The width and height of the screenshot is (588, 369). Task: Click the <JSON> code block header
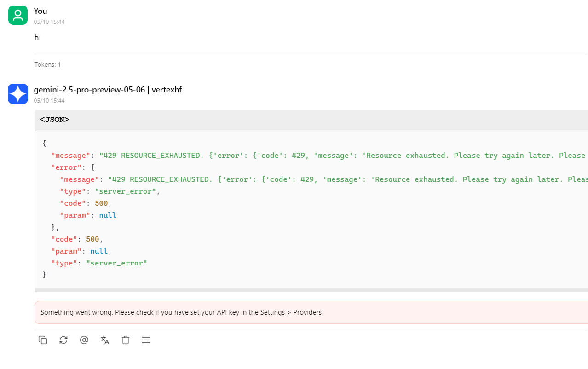(x=54, y=120)
